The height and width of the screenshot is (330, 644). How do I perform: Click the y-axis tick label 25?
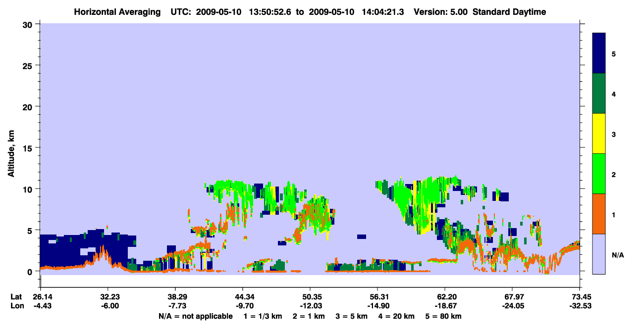pos(29,65)
